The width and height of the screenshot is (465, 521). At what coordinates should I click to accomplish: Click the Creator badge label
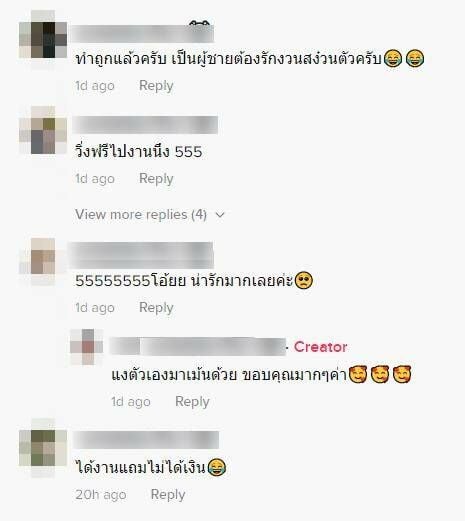tap(321, 347)
